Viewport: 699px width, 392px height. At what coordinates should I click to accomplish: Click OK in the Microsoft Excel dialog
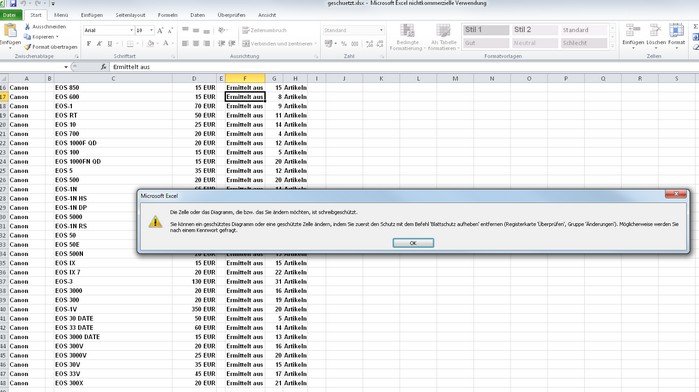coord(413,243)
